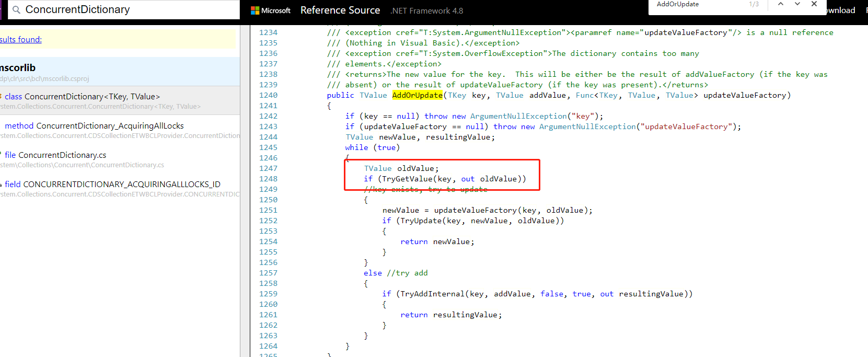
Task: Click Func type in AddOrUpdate signature
Action: (585, 95)
